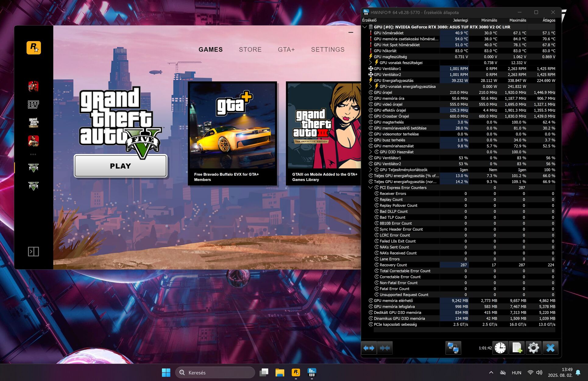Click the three-dot more games icon
This screenshot has width=588, height=381.
[33, 154]
